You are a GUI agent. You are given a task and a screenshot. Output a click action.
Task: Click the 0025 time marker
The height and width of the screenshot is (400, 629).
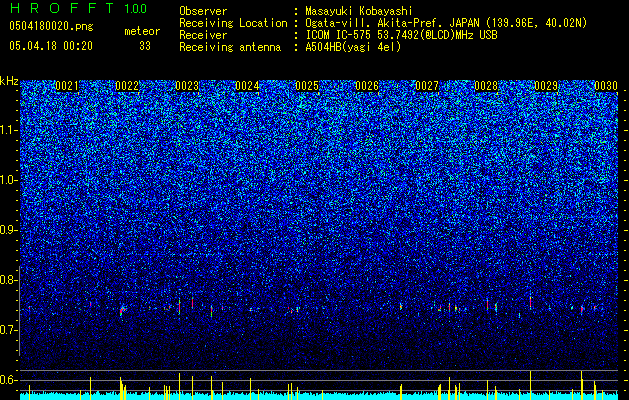point(307,86)
